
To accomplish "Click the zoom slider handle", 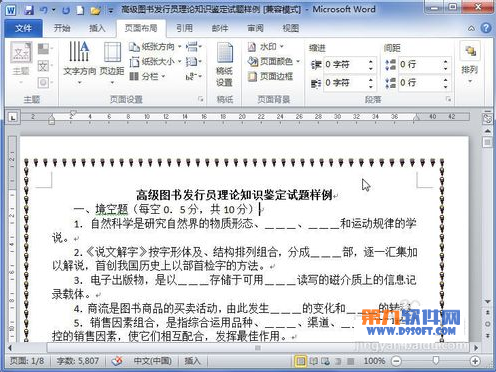I will [436, 360].
